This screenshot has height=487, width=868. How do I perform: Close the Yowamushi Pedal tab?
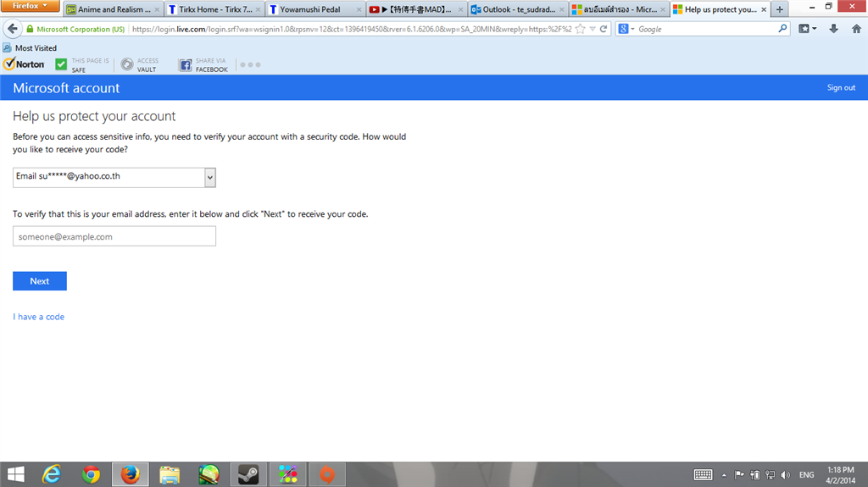[x=359, y=9]
